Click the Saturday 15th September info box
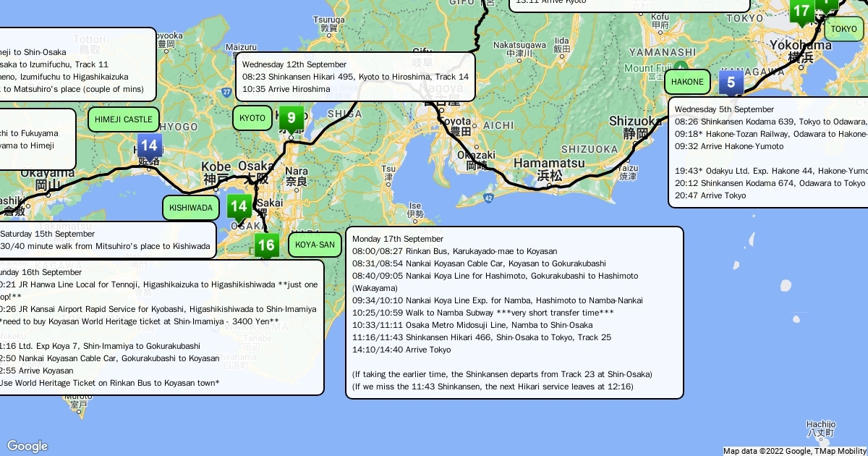Viewport: 868px width, 456px height. click(107, 240)
